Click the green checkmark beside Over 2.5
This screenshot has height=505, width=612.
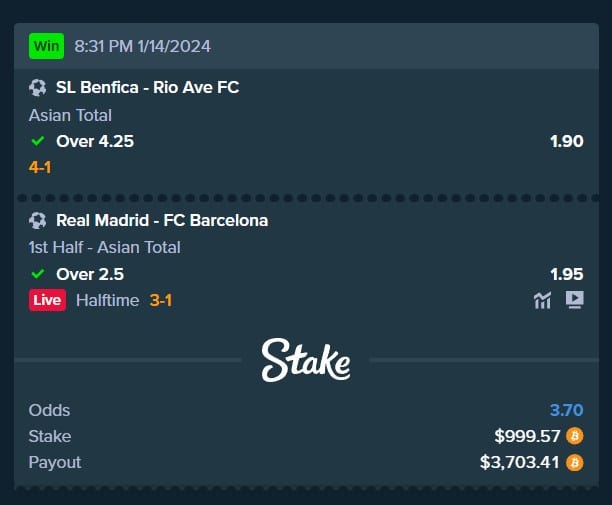[x=38, y=273]
